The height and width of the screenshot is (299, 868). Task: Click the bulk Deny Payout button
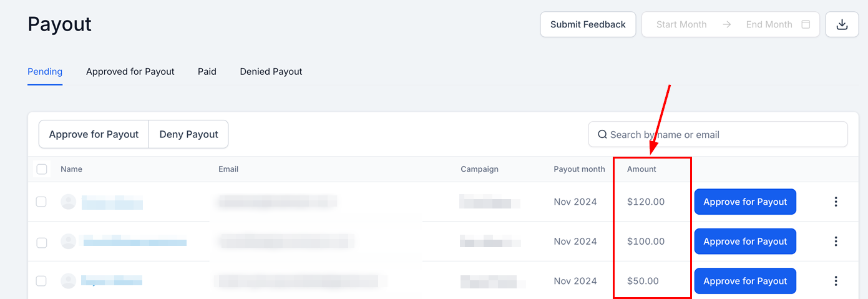tap(188, 134)
